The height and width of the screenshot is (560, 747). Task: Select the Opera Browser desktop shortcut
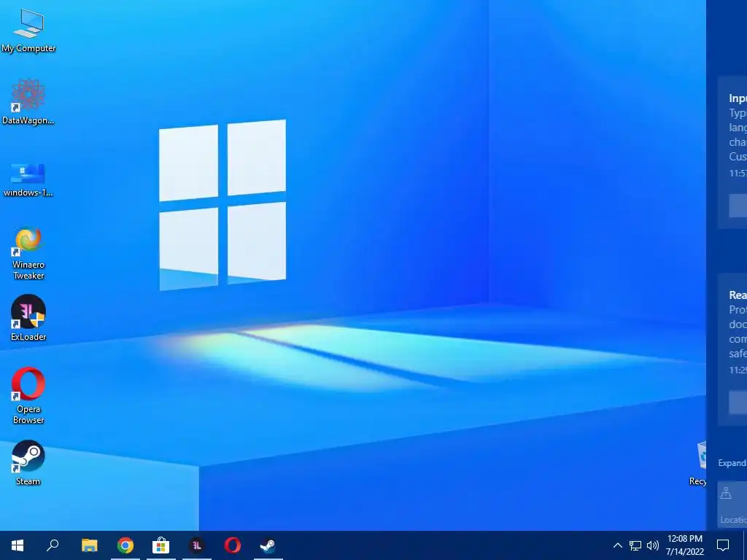28,395
